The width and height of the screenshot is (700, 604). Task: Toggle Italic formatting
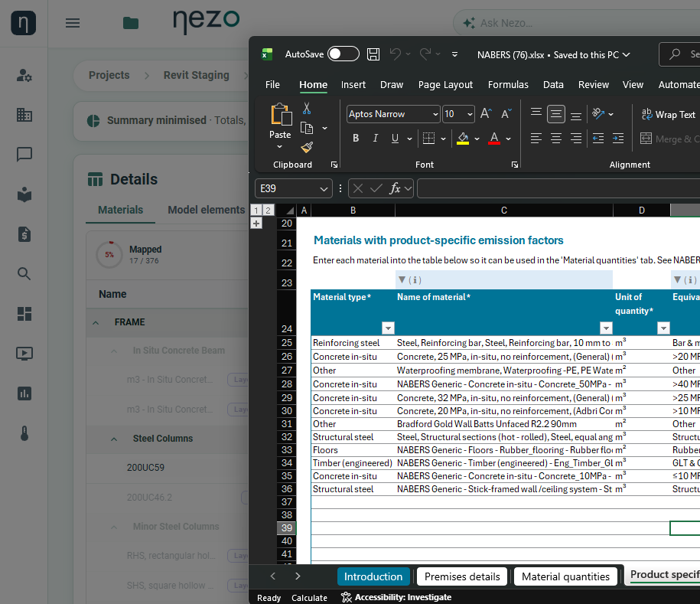[376, 139]
